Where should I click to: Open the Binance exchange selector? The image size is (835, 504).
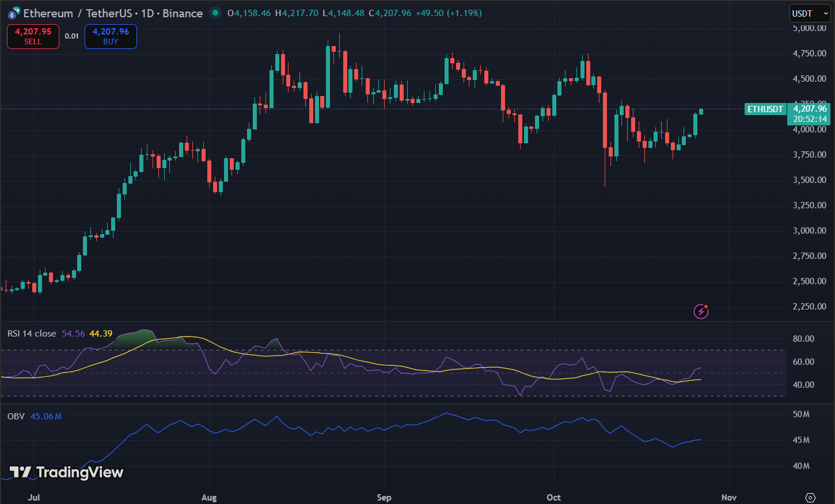183,13
